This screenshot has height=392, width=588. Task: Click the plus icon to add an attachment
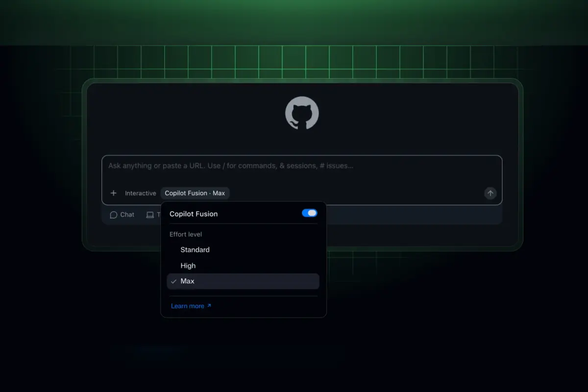(114, 193)
